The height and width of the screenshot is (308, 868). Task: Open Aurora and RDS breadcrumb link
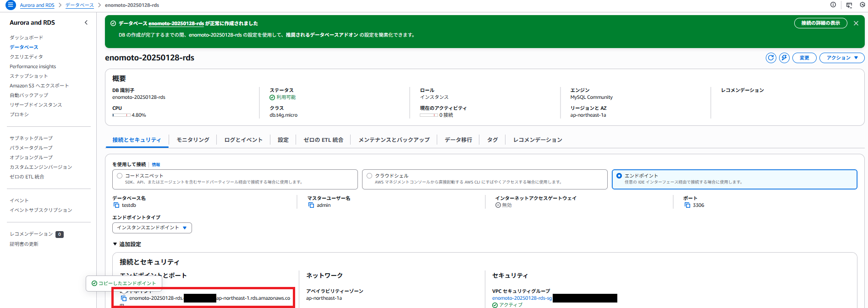37,5
